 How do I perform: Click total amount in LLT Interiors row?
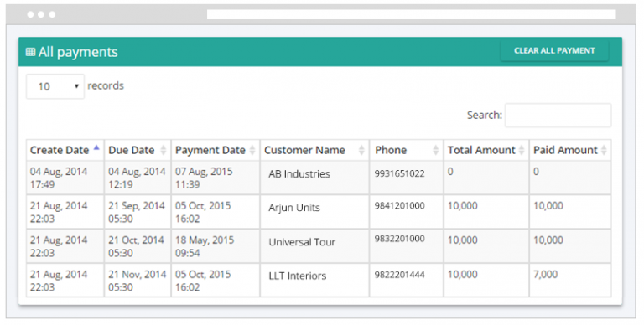463,275
